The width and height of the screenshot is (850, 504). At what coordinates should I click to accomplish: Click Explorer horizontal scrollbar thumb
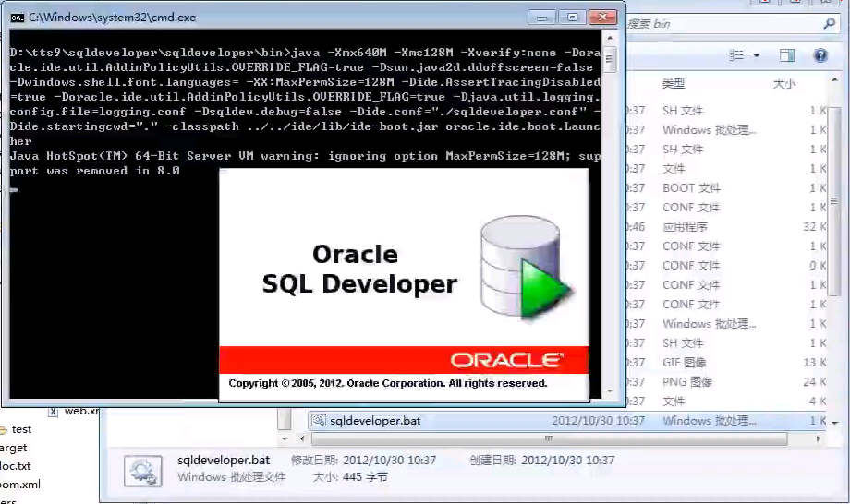pyautogui.click(x=549, y=438)
